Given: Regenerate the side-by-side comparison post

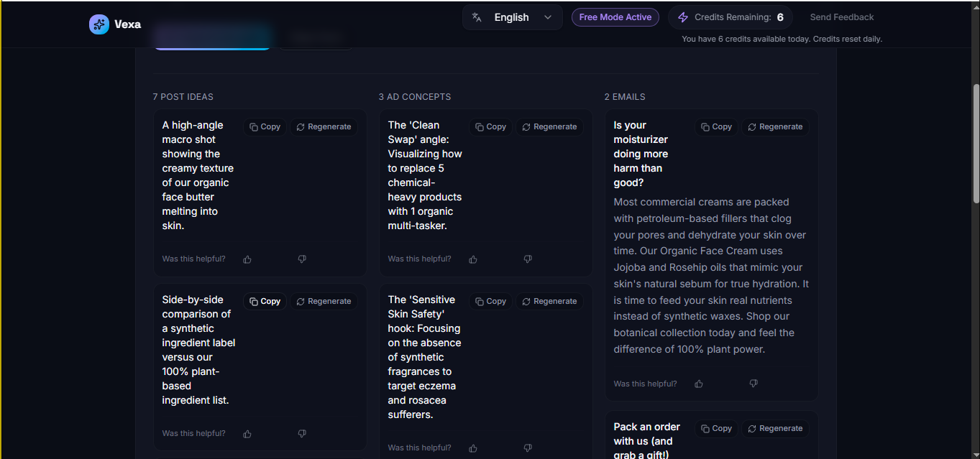Looking at the screenshot, I should pos(324,302).
